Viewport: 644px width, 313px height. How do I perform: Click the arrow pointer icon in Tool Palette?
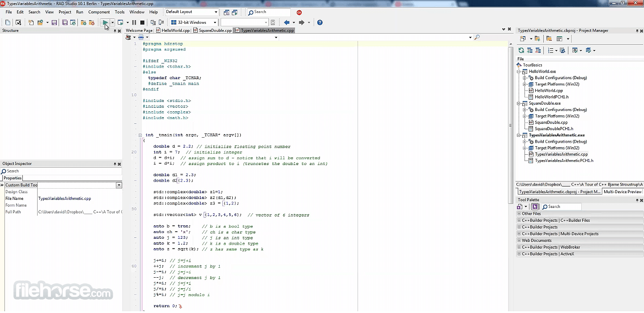pyautogui.click(x=534, y=207)
